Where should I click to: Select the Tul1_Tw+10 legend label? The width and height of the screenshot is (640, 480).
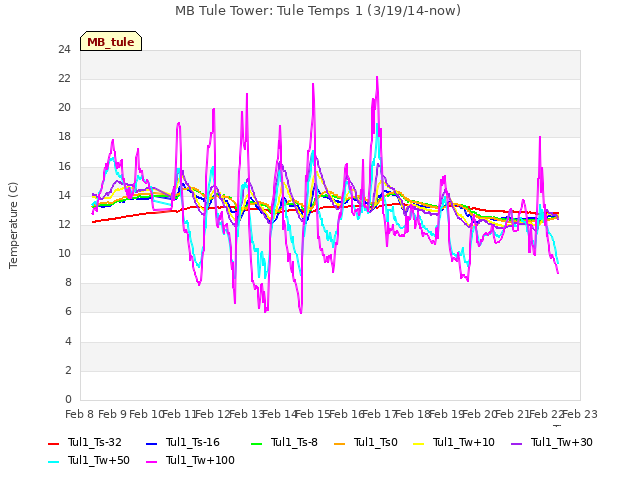[x=464, y=442]
